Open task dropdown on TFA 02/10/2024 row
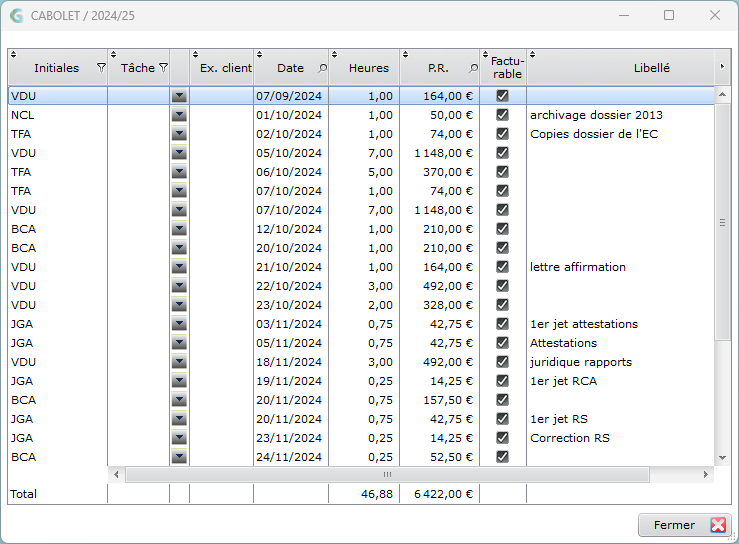739x544 pixels. [x=179, y=134]
